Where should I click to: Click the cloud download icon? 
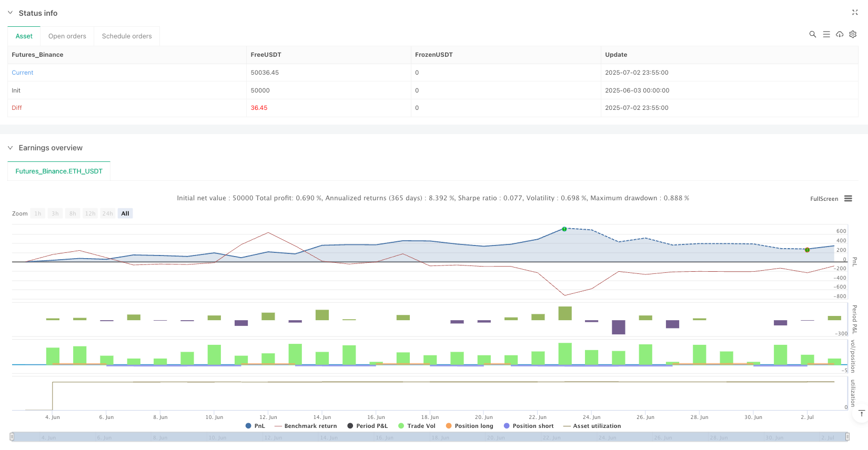(840, 34)
